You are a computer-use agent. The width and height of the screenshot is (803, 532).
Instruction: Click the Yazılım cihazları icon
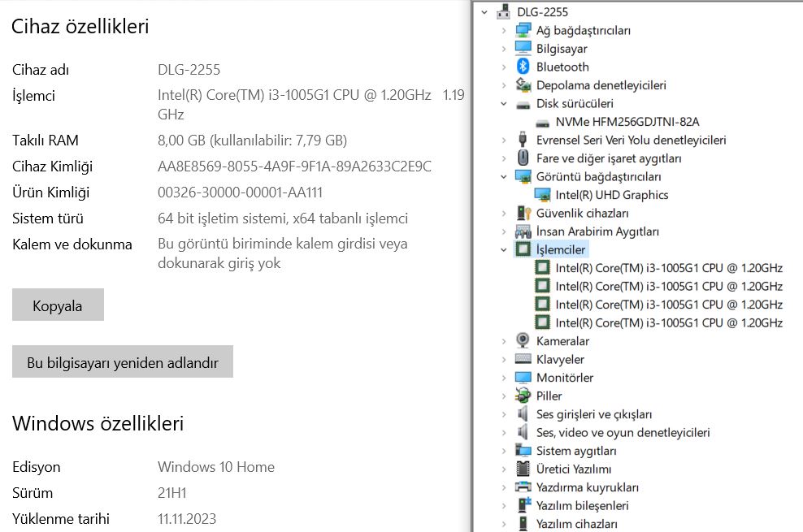click(523, 524)
